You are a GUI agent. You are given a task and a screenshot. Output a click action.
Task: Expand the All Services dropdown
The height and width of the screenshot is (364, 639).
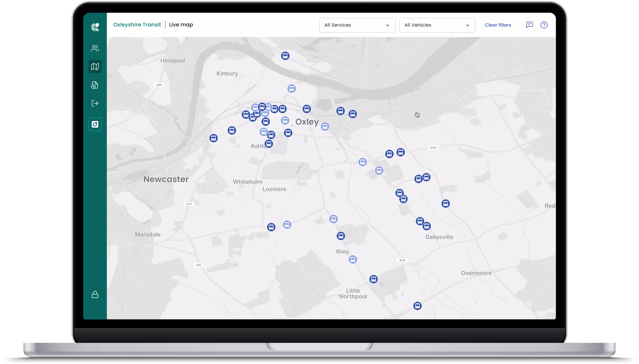click(357, 25)
